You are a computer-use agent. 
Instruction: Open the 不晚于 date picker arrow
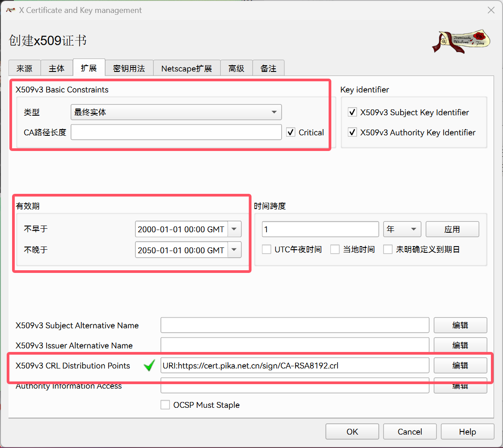pyautogui.click(x=234, y=250)
